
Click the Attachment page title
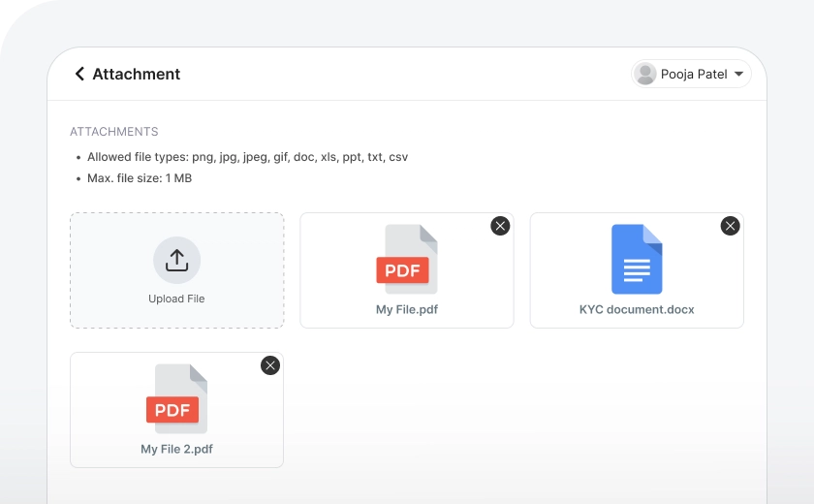tap(137, 74)
